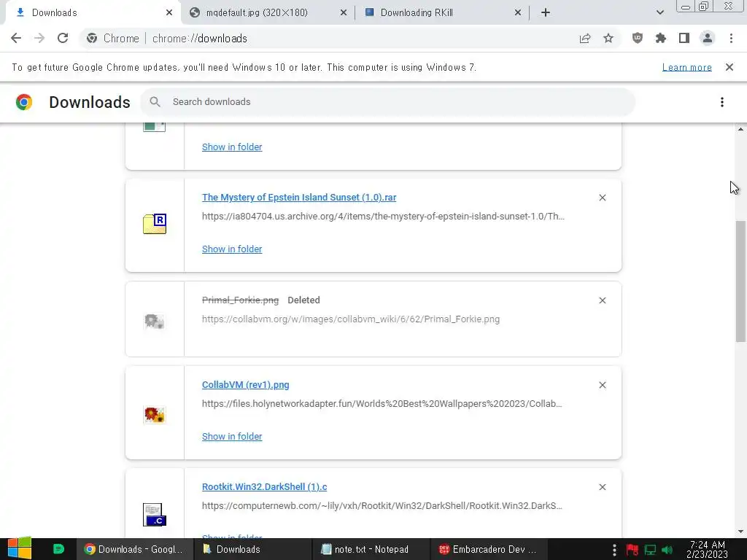Close the Downloads tab
The height and width of the screenshot is (560, 747).
(169, 13)
